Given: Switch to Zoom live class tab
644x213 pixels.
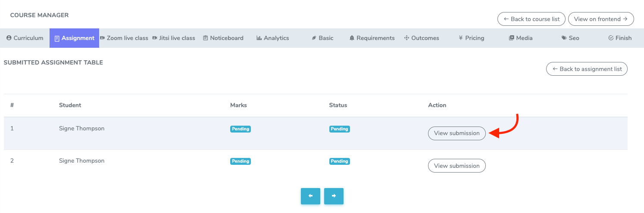Looking at the screenshot, I should pyautogui.click(x=124, y=38).
